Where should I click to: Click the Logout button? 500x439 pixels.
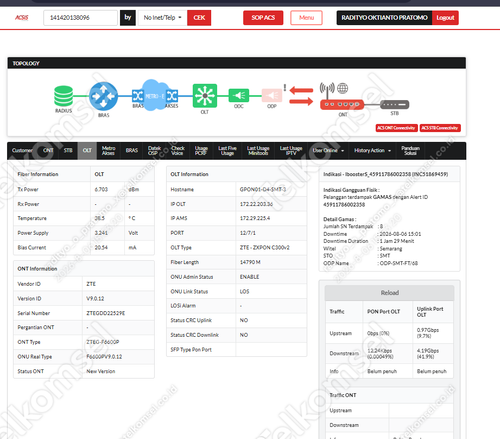point(445,18)
